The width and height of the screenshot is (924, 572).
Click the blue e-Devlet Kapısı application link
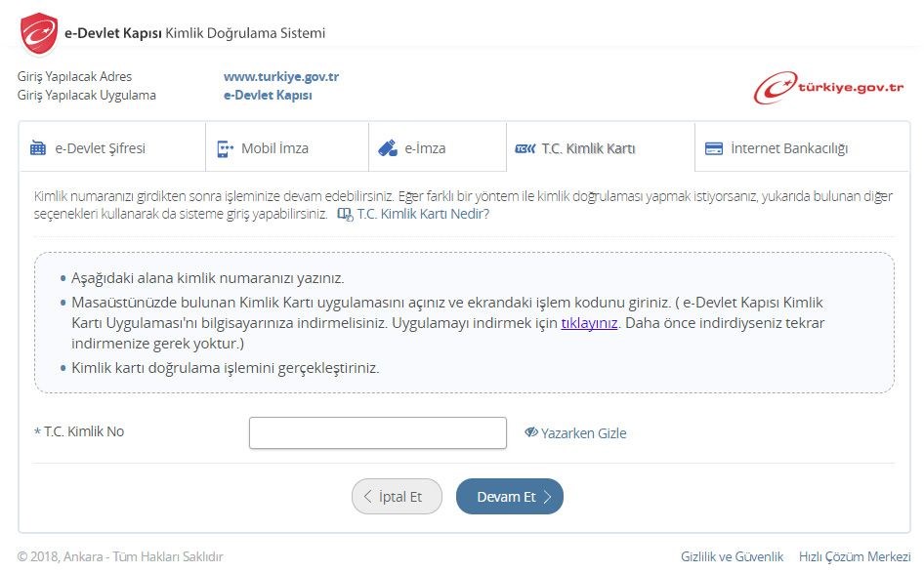click(268, 95)
